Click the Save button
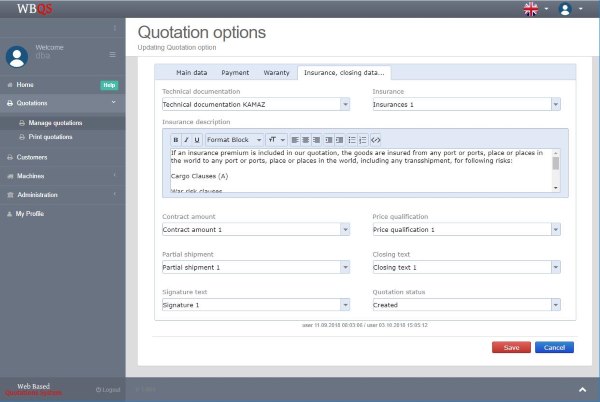 click(x=511, y=347)
